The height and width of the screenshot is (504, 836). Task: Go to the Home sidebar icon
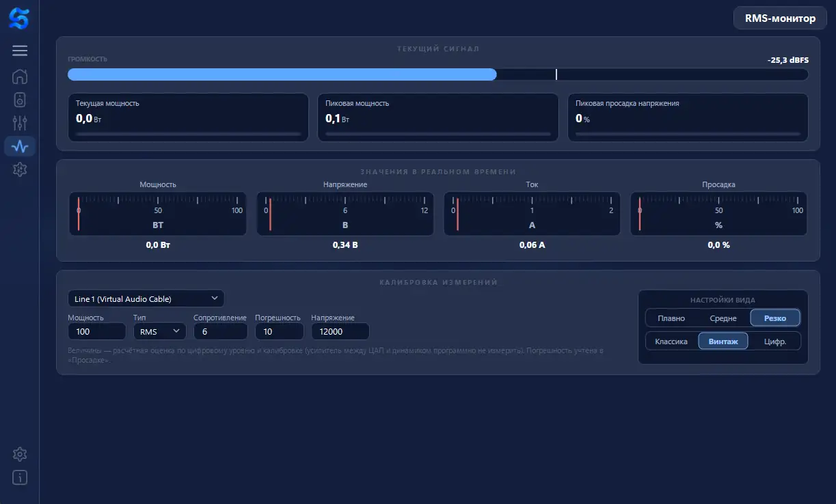[20, 76]
